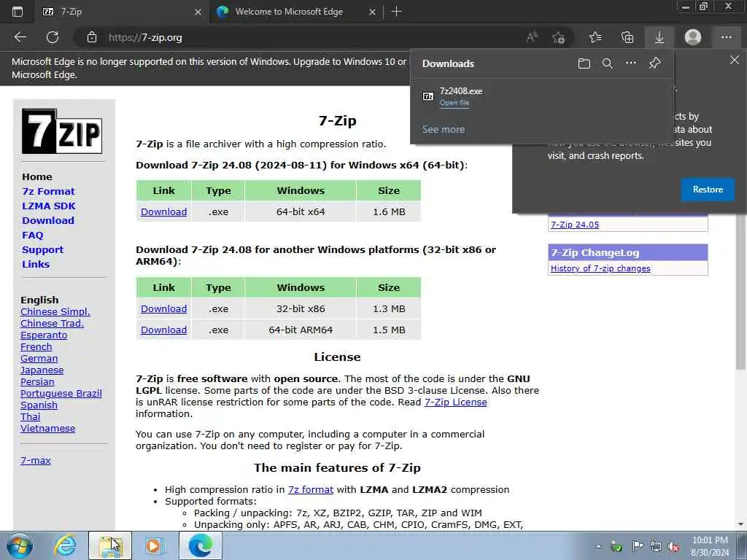Dismiss the restore pages notification

click(735, 60)
